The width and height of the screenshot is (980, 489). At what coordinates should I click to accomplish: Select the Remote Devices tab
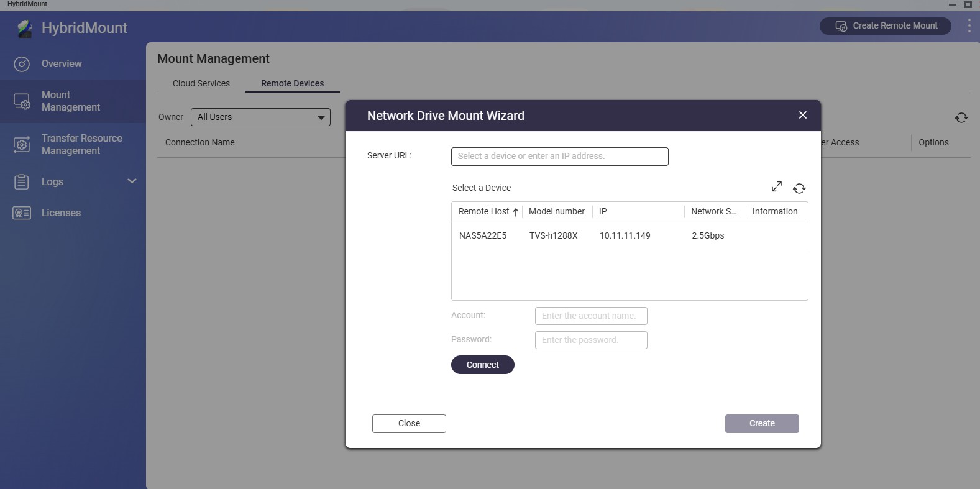(x=292, y=83)
